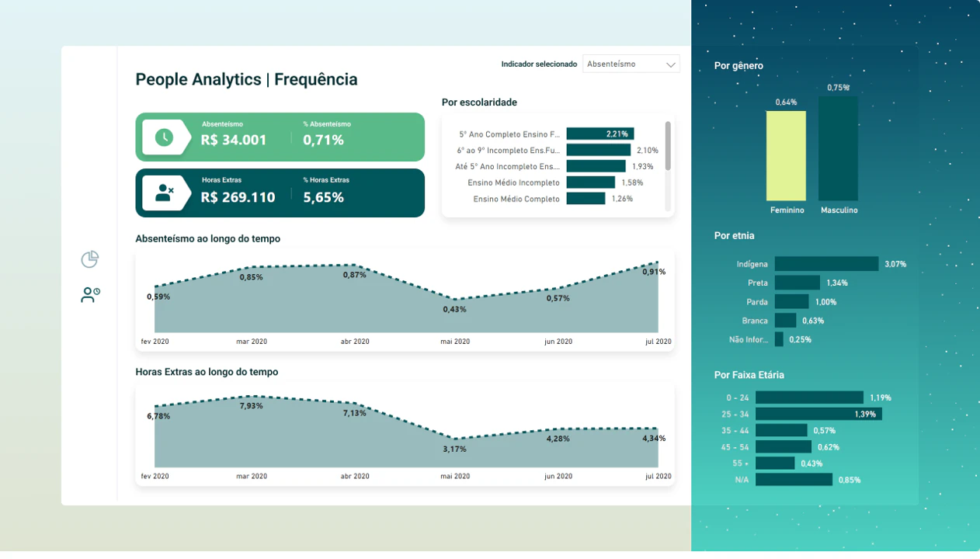Click the 3,17% label on overtime chart

click(x=455, y=449)
